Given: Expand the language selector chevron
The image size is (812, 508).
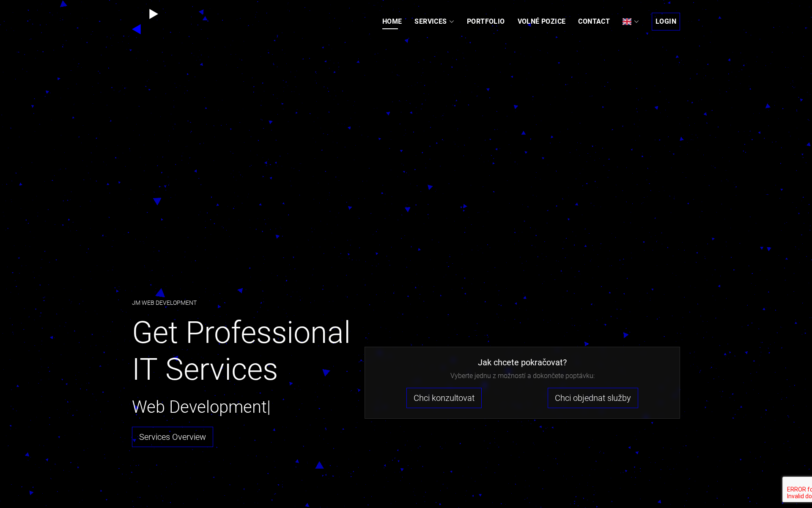Looking at the screenshot, I should pos(636,22).
